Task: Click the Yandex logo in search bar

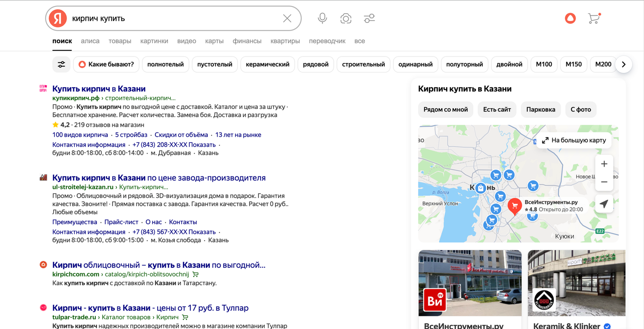Action: pyautogui.click(x=58, y=18)
